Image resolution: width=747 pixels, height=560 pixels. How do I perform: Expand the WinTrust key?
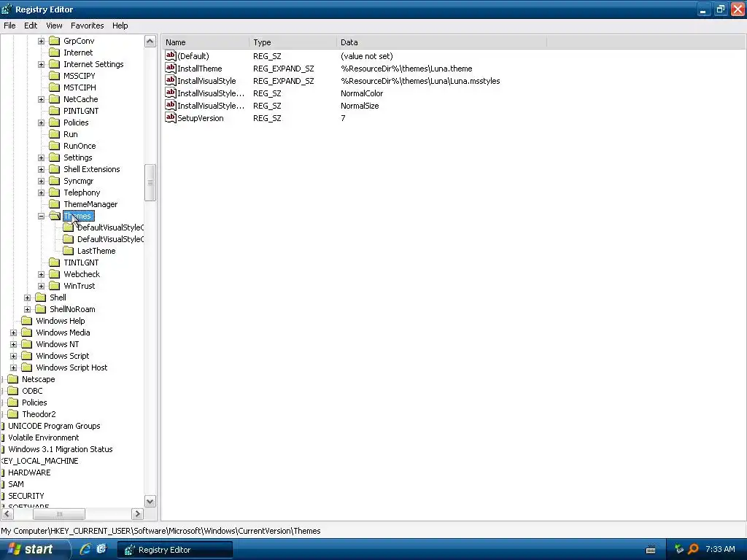(41, 286)
